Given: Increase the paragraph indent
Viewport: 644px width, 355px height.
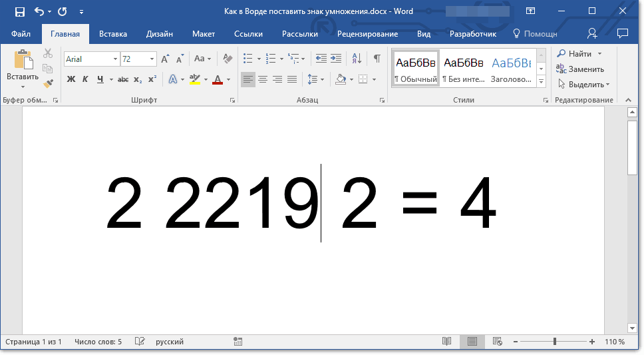Looking at the screenshot, I should [336, 59].
